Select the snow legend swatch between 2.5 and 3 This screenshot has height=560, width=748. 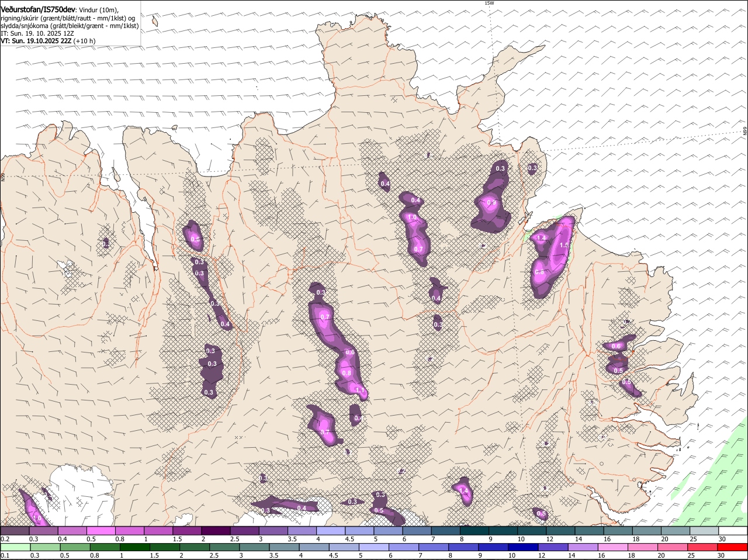pyautogui.click(x=244, y=531)
